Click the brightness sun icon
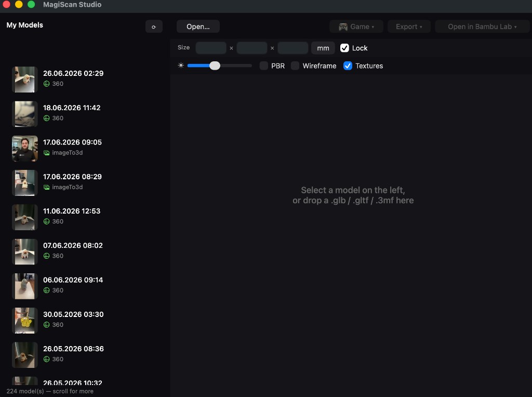This screenshot has width=532, height=397. pos(181,65)
